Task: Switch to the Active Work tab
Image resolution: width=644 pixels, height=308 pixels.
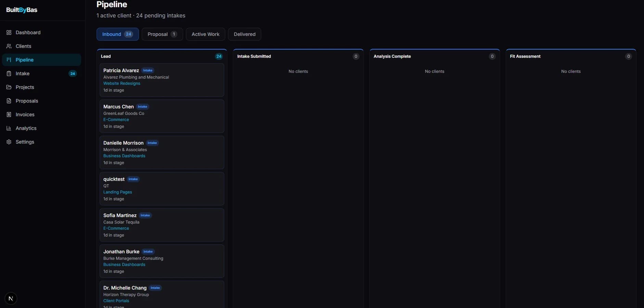Action: point(205,34)
